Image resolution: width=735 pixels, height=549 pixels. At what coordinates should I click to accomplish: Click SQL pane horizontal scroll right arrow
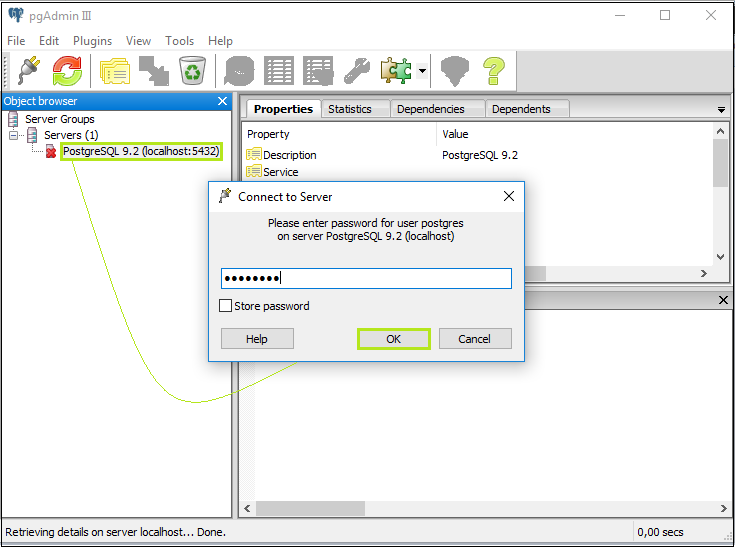(x=723, y=508)
